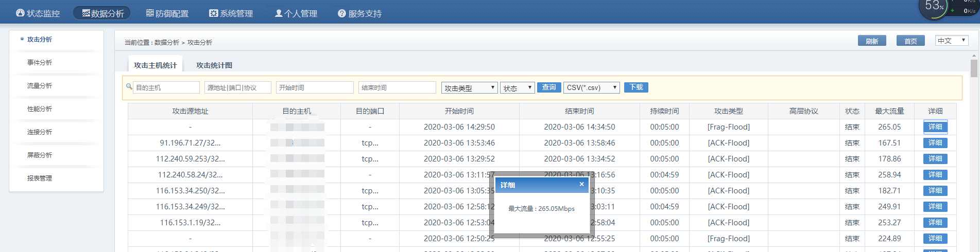Click source address 116.153.34.249/32...
This screenshot has height=252, width=980.
(190, 207)
